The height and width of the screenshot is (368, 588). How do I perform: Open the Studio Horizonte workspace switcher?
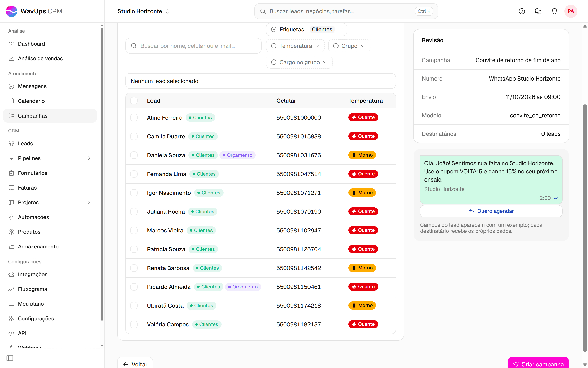143,11
